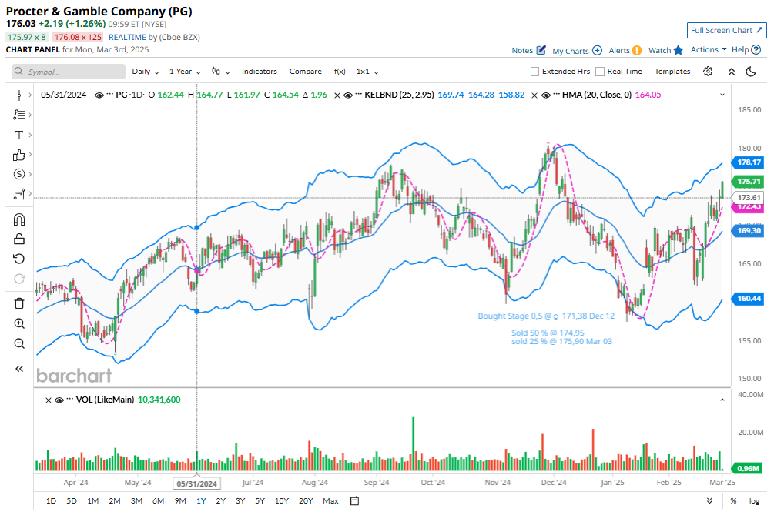This screenshot has width=774, height=532.
Task: Enable the Extended Hrs checkbox
Action: tap(535, 72)
